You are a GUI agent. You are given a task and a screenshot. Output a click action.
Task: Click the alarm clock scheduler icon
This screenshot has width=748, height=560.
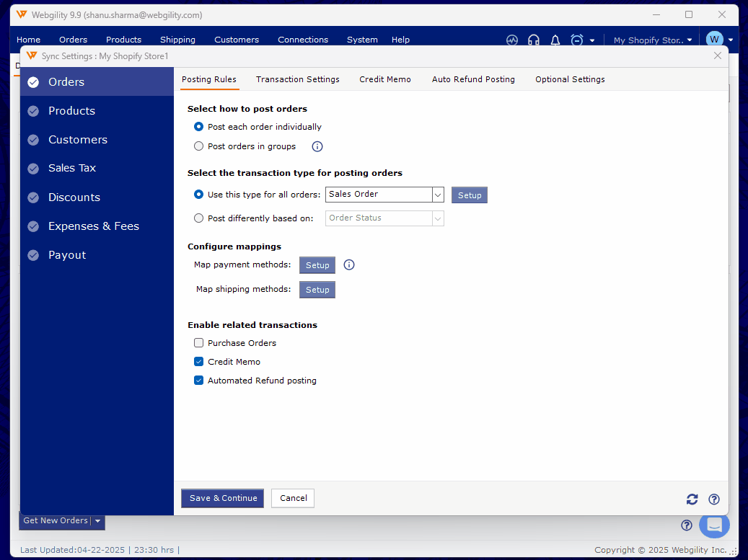[577, 40]
